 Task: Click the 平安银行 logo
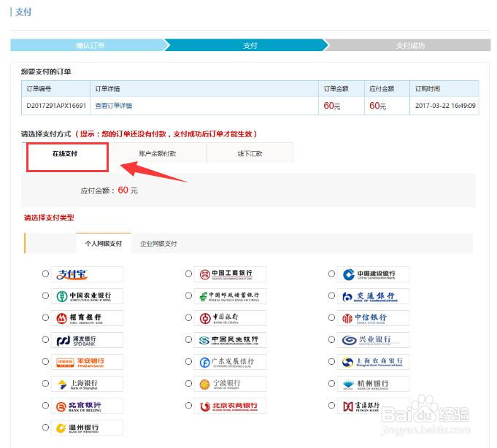[x=87, y=362]
